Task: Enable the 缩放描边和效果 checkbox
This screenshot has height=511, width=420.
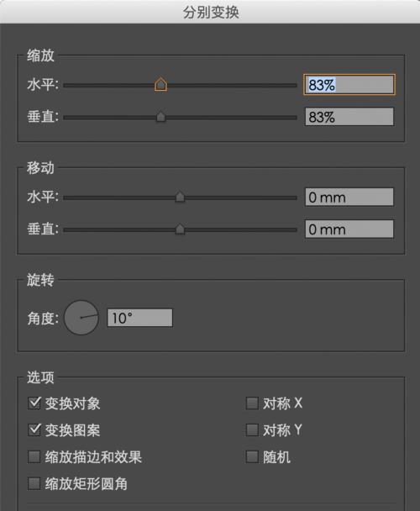Action: click(x=34, y=456)
